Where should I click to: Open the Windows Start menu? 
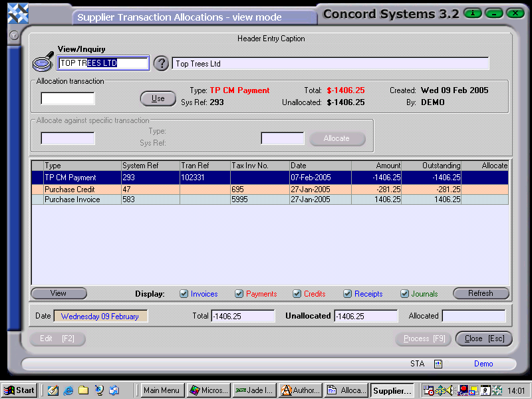coord(19,390)
